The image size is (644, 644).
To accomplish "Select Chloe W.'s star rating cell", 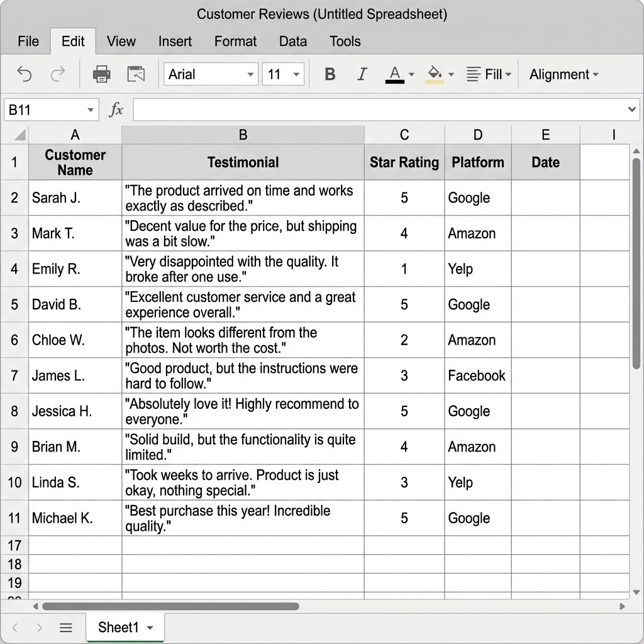I will click(404, 340).
